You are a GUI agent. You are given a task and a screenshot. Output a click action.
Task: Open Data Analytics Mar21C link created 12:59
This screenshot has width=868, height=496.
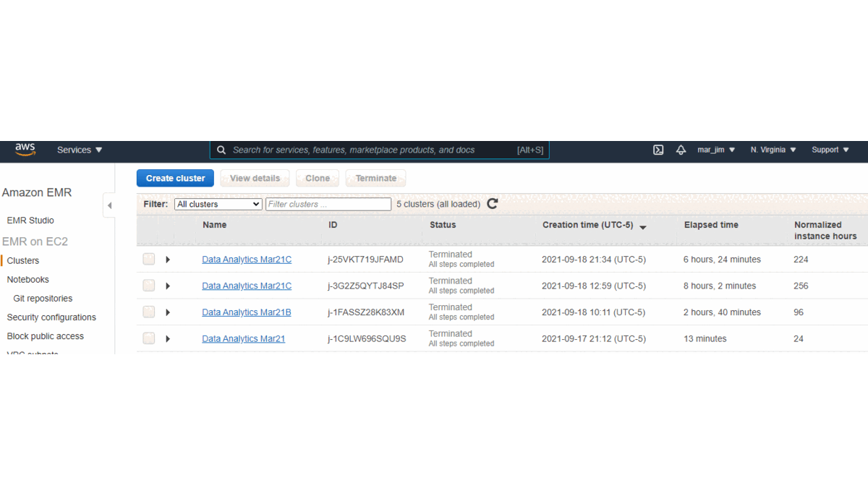[x=247, y=286]
